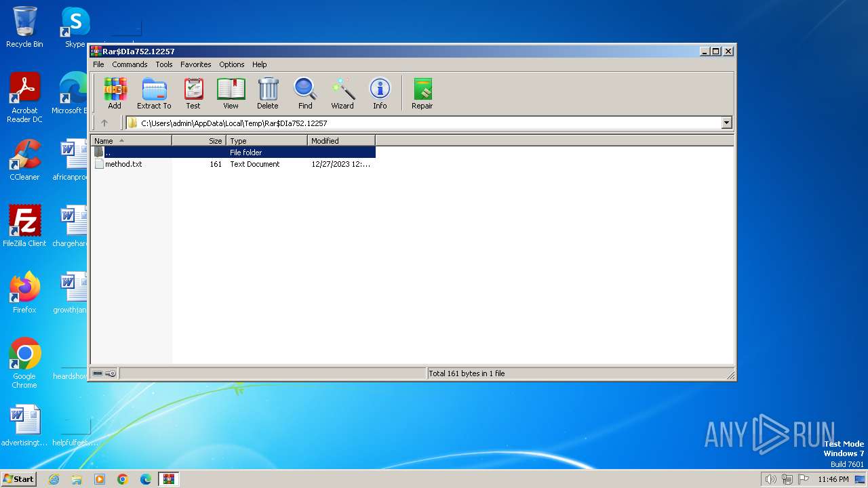This screenshot has width=868, height=488.
Task: Open africanpro Word document icon
Action: click(x=71, y=160)
